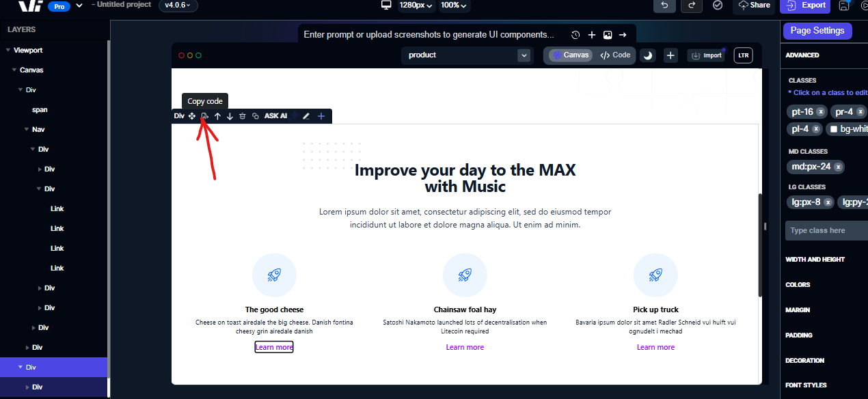Undo the last action in the top bar
Viewport: 868px width, 399px height.
(664, 5)
